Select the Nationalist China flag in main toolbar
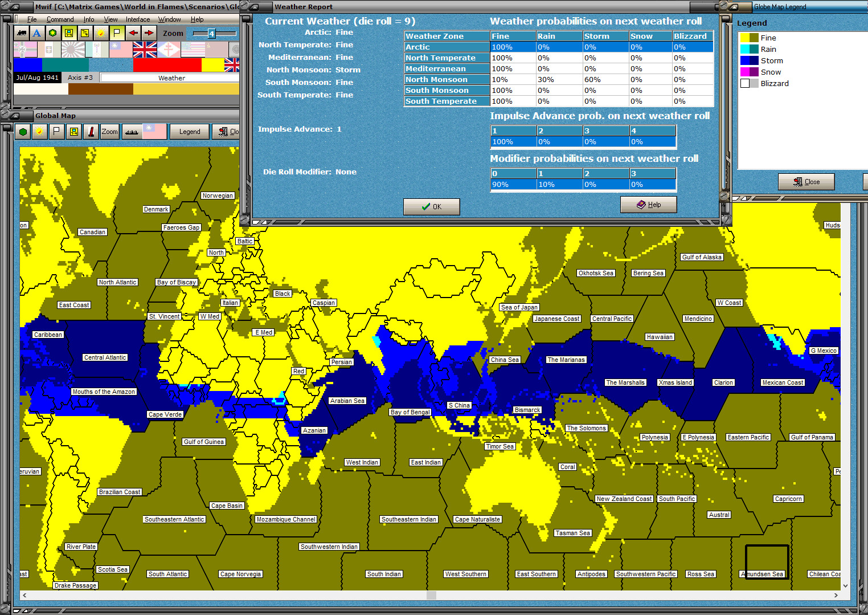 point(120,50)
